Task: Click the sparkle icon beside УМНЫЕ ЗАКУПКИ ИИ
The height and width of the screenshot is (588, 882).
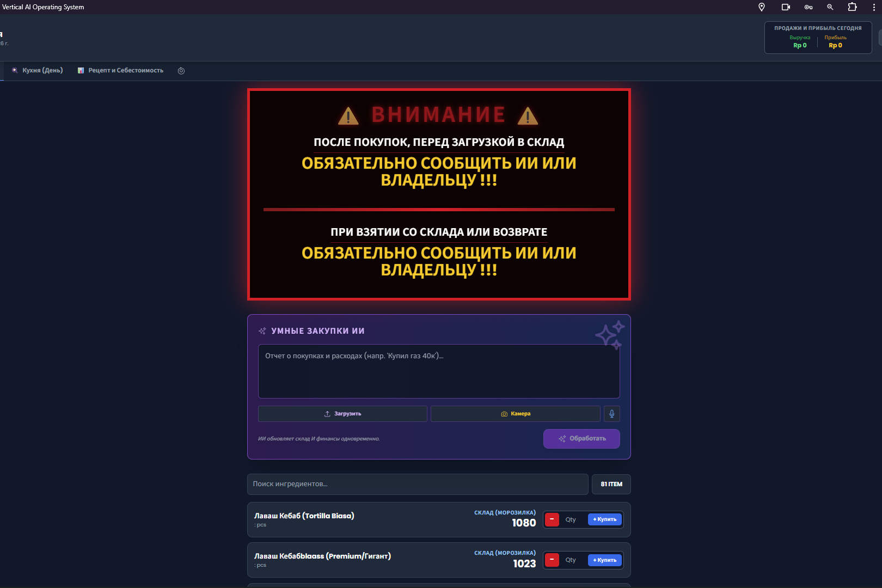Action: click(x=262, y=331)
